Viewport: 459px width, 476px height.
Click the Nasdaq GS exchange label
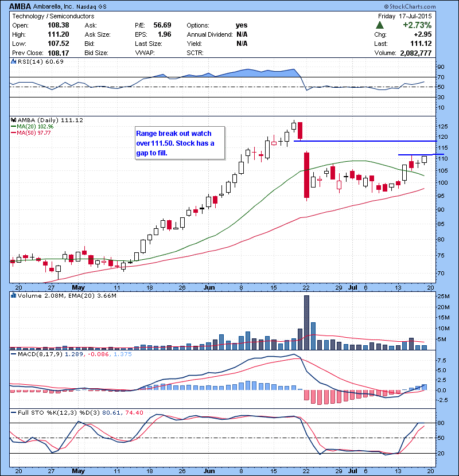tap(91, 6)
